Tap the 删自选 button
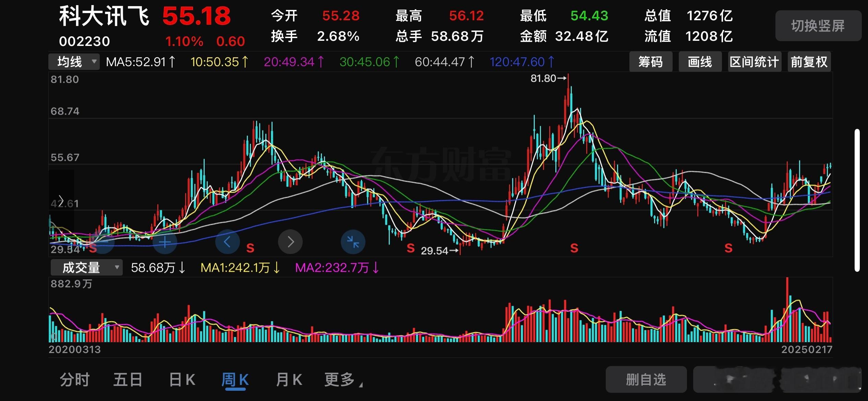The width and height of the screenshot is (868, 401). pos(646,380)
